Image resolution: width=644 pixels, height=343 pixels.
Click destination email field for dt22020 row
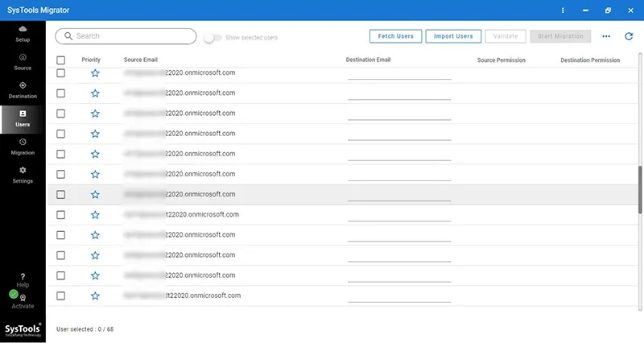[x=399, y=296]
